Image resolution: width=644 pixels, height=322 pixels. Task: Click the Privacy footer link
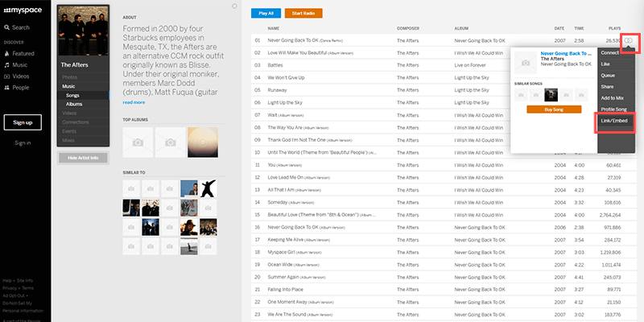pos(10,288)
